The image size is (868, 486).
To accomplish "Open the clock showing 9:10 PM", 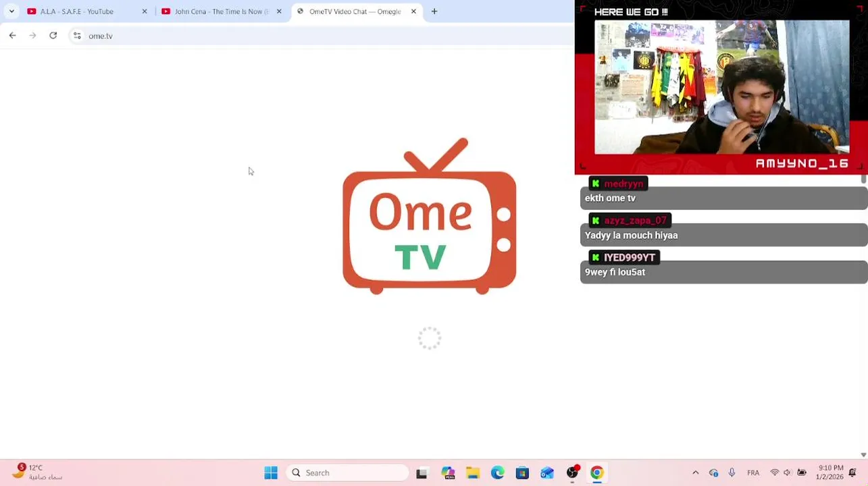I will (x=829, y=472).
